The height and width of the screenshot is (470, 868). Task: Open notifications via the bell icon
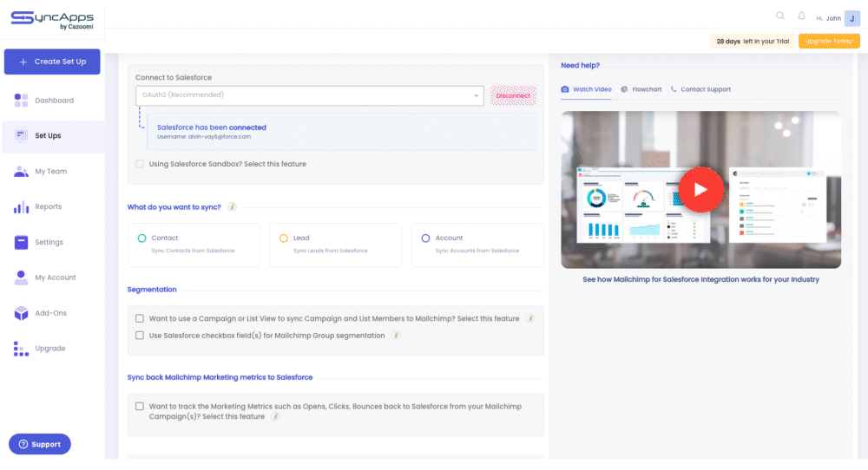[x=801, y=16]
